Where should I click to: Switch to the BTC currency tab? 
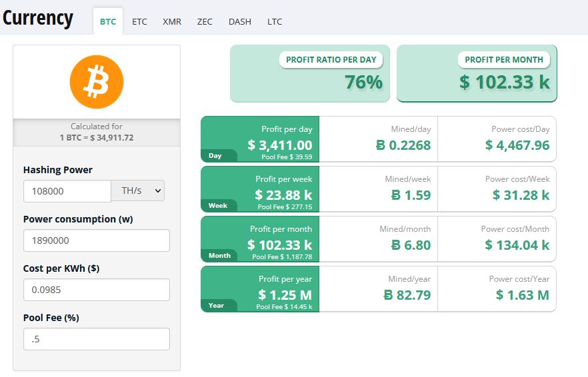tap(108, 21)
